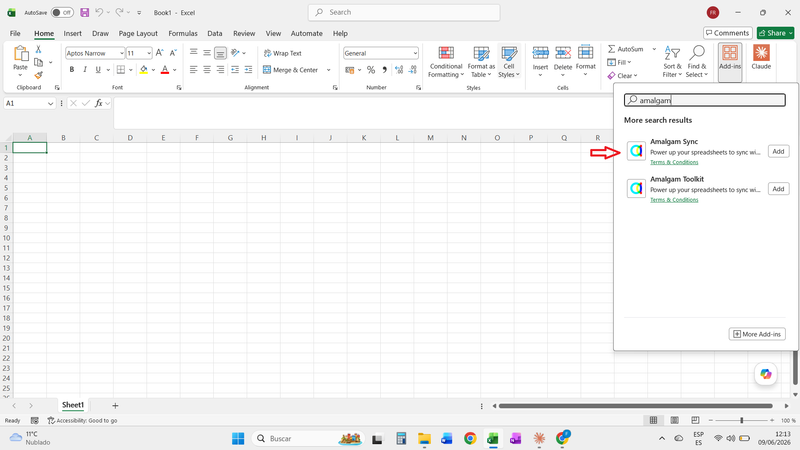Click the Amalgam Sync add-in icon
Image resolution: width=800 pixels, height=450 pixels.
[636, 151]
